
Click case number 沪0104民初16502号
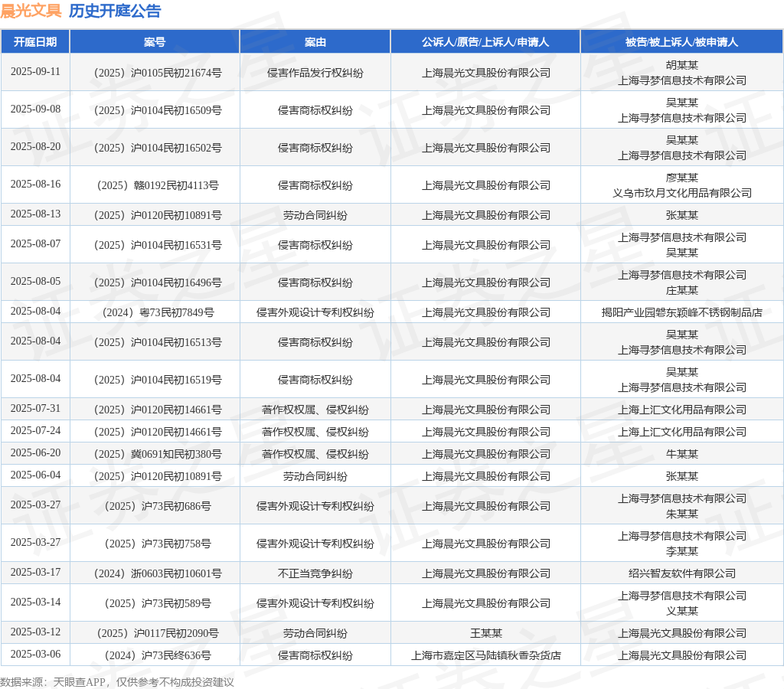pos(158,148)
